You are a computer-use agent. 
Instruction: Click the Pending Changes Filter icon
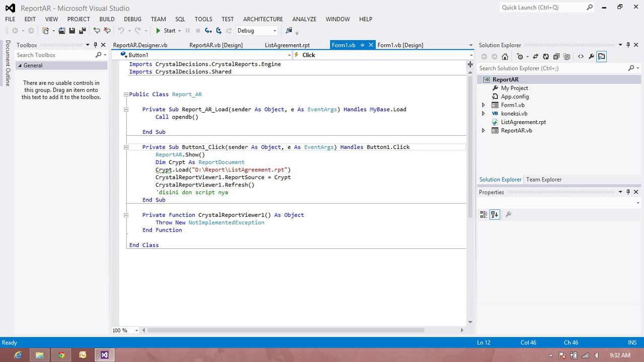pos(520,56)
